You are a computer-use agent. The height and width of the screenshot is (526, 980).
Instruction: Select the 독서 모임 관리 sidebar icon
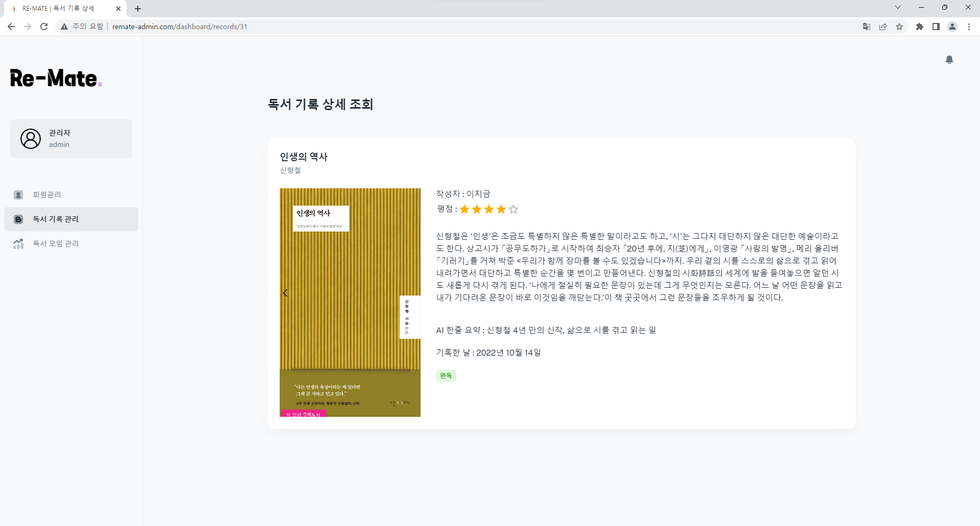tap(18, 243)
